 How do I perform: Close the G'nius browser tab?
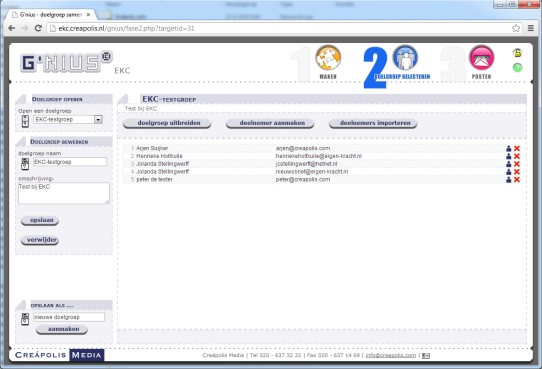tap(88, 15)
